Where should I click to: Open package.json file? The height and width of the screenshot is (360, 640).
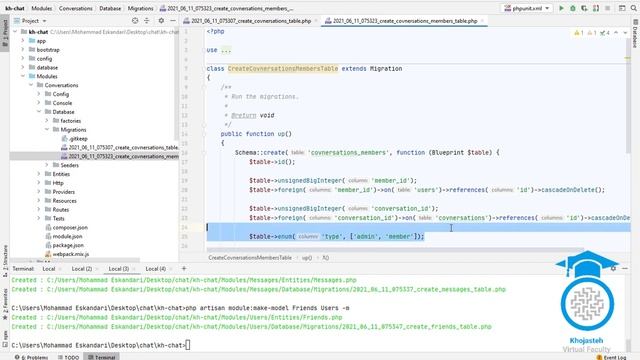point(68,245)
